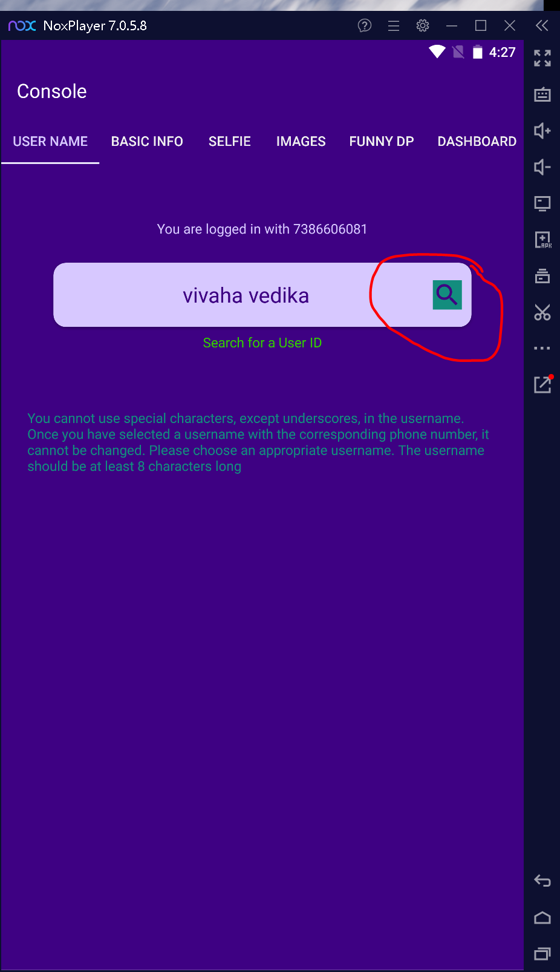The width and height of the screenshot is (560, 972).
Task: Collapse the NoxPlayer sidebar with double chevron
Action: point(542,25)
